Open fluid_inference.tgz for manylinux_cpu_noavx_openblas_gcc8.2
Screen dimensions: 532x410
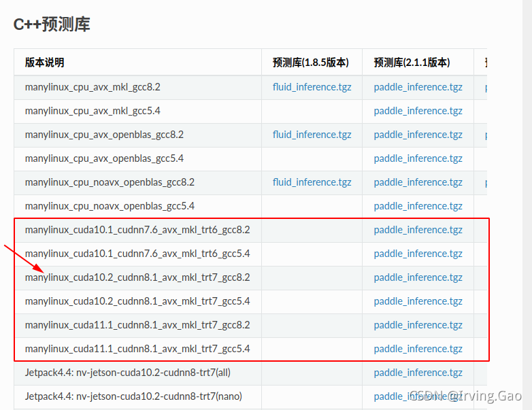(312, 182)
